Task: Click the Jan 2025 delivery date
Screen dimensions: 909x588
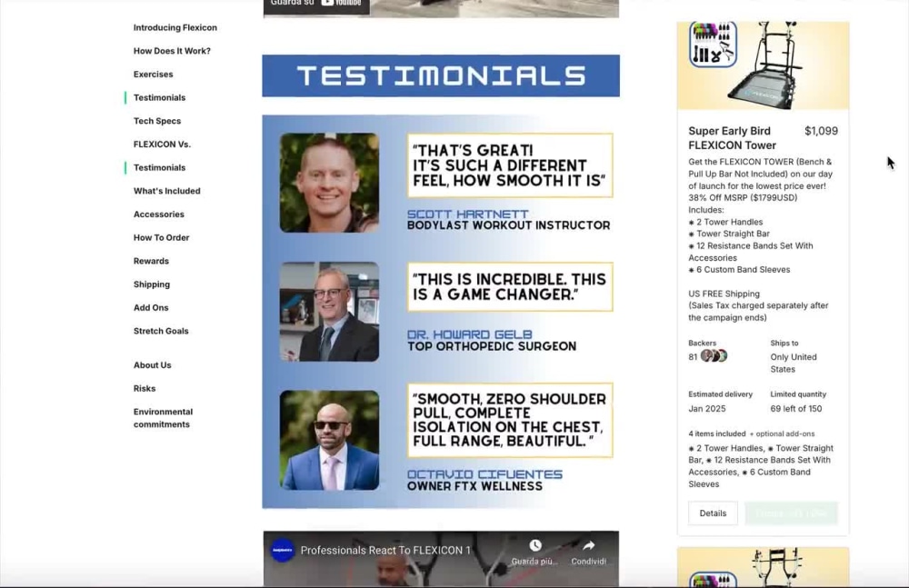Action: [x=706, y=408]
